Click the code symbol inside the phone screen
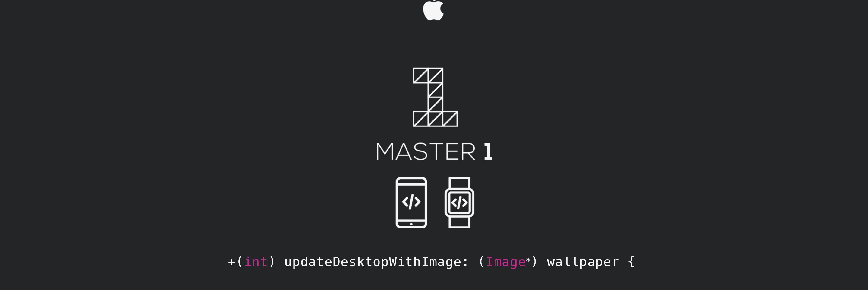 pyautogui.click(x=411, y=202)
